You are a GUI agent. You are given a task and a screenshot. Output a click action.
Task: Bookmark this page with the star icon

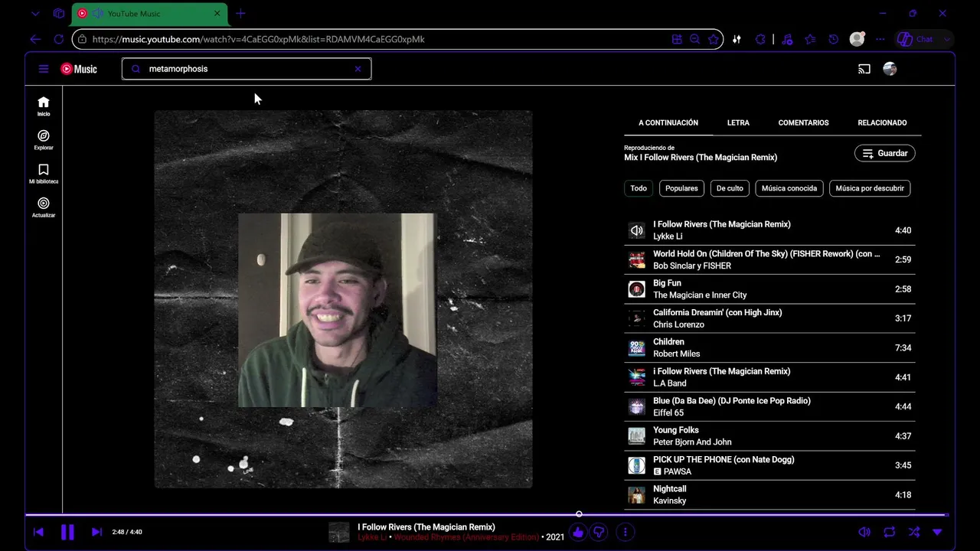tap(714, 39)
